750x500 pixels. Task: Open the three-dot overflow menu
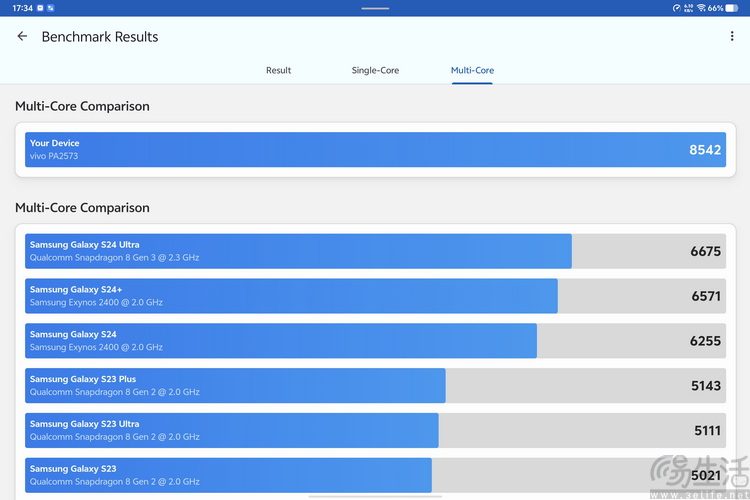coord(732,36)
